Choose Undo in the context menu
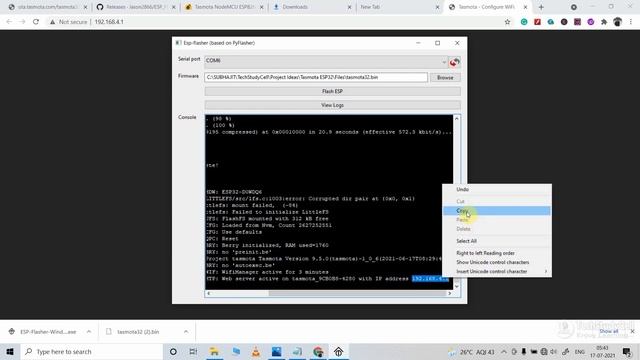The height and width of the screenshot is (360, 640). [497, 189]
